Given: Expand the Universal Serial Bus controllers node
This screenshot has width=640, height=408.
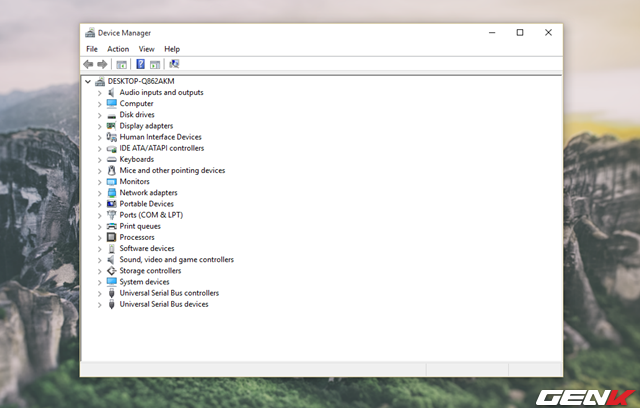Looking at the screenshot, I should tap(100, 293).
